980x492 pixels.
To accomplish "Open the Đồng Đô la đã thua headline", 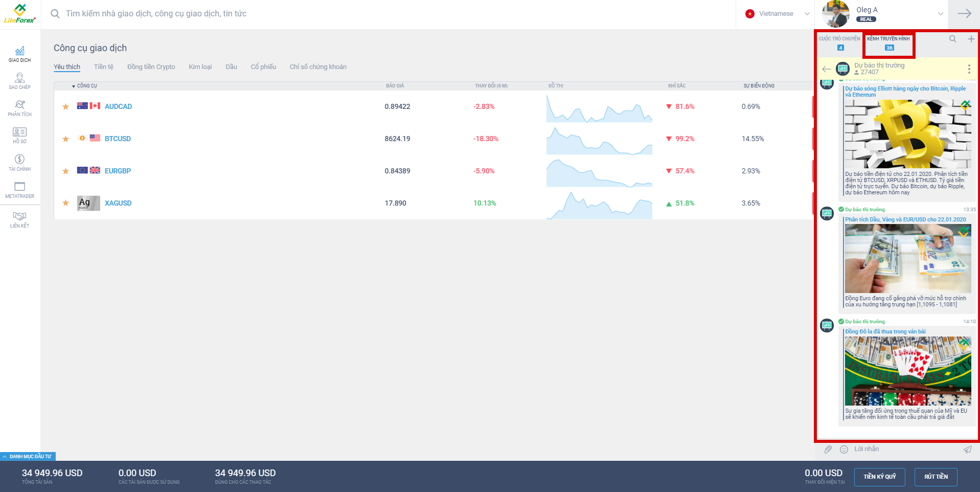I will click(885, 331).
